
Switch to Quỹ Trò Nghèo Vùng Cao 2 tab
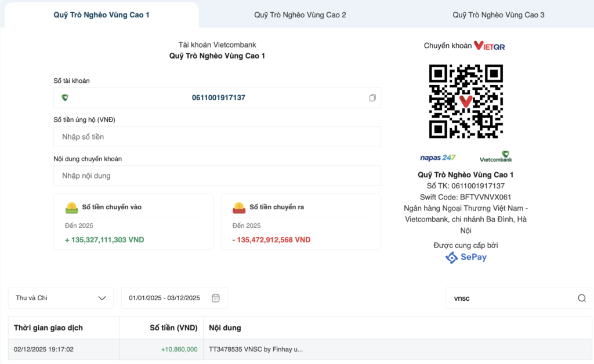[300, 14]
